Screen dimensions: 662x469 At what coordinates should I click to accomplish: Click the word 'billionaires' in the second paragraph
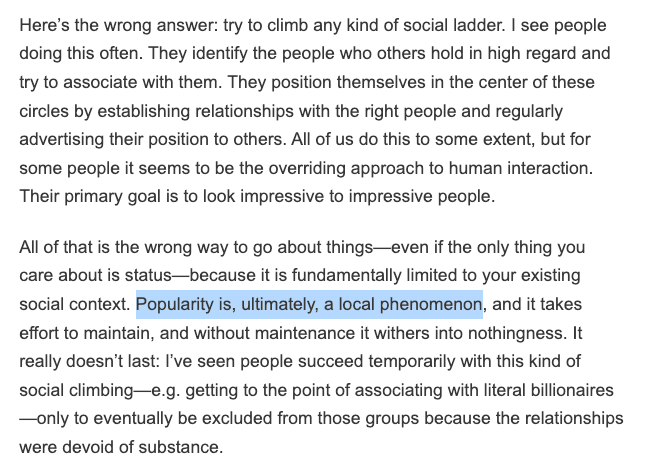[571, 389]
